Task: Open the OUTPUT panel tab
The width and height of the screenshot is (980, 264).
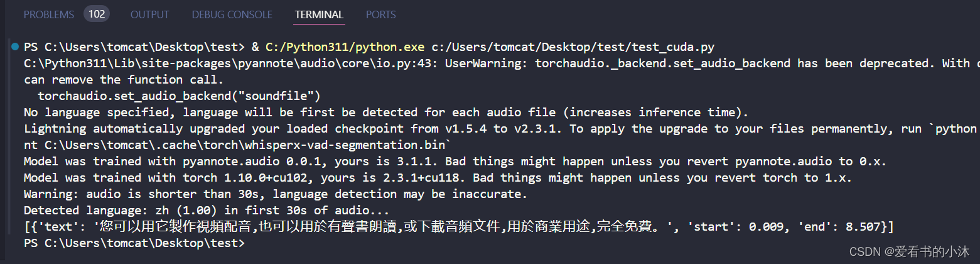Action: point(149,14)
